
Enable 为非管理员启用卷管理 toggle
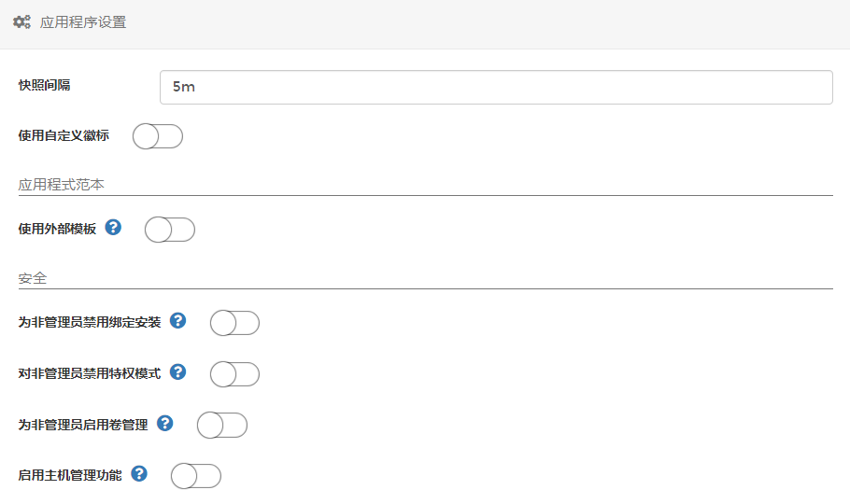tap(221, 425)
